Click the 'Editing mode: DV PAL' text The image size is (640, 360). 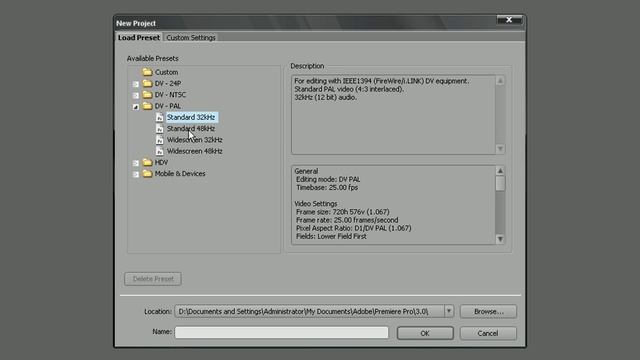pos(328,179)
